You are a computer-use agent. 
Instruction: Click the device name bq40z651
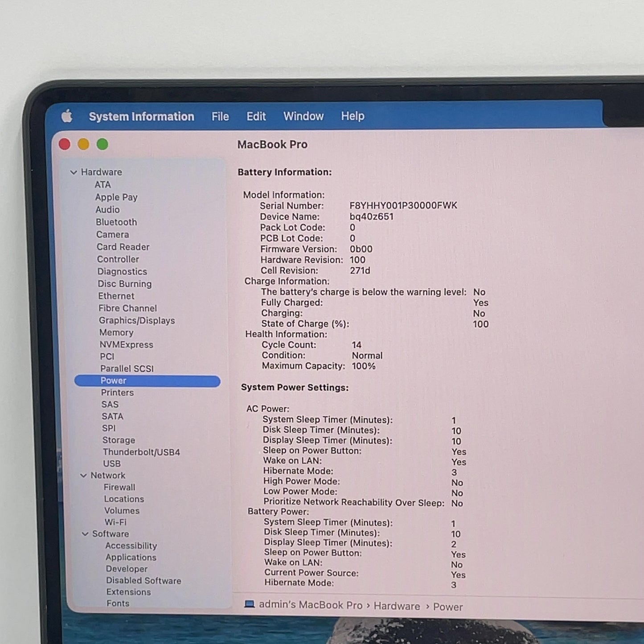point(372,217)
